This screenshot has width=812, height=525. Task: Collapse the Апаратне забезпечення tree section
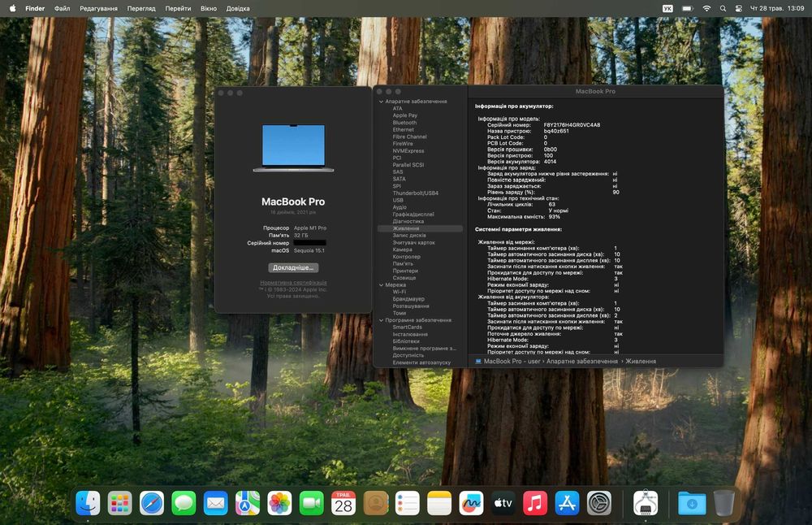coord(381,102)
